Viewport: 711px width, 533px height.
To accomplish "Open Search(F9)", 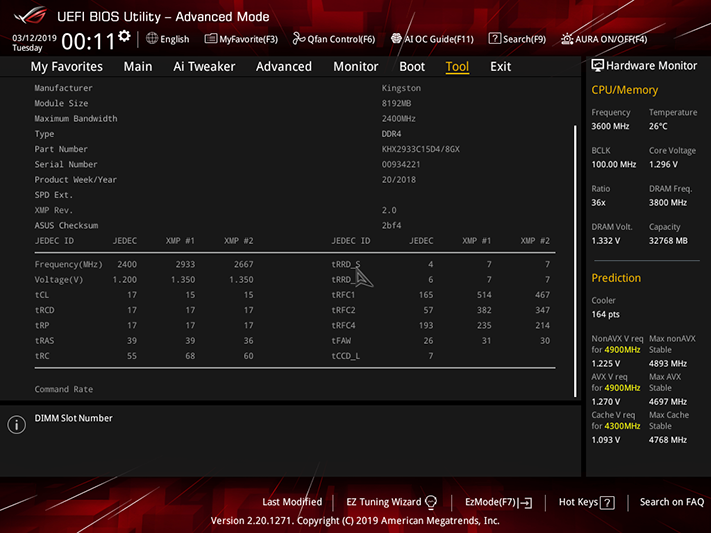I will coord(517,39).
